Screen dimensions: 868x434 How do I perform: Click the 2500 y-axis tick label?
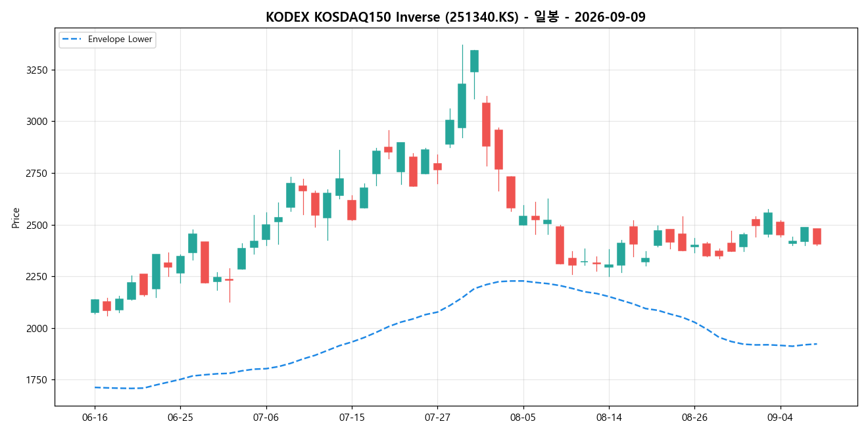click(38, 225)
